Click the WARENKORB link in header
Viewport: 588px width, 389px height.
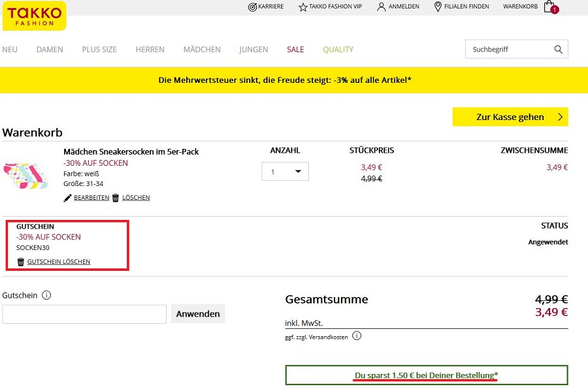point(520,7)
